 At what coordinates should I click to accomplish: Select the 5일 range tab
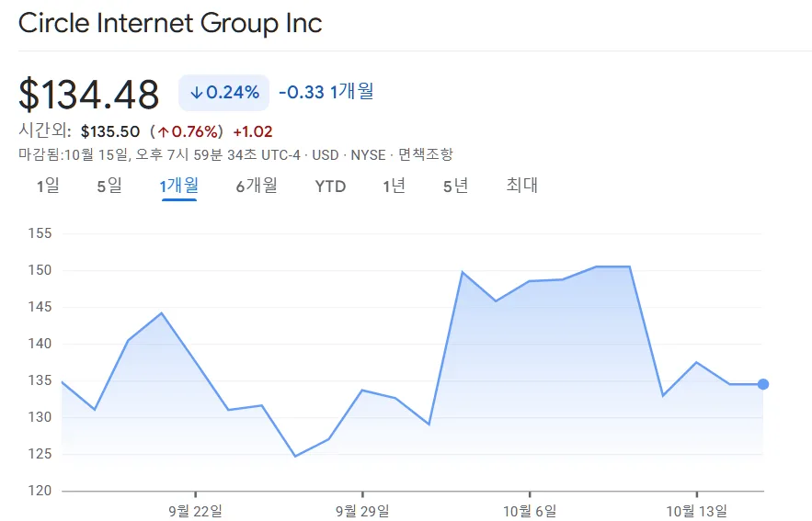[x=109, y=187]
